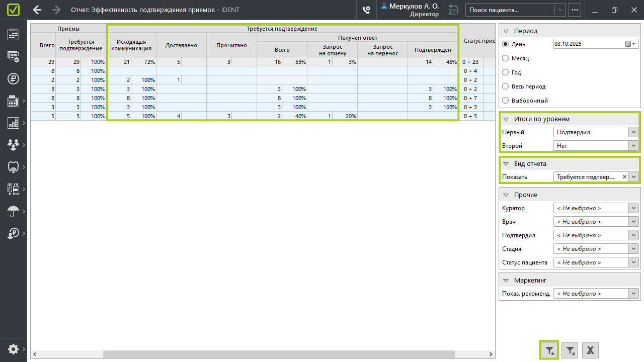
Task: Collapse the Маркетинг section
Action: [506, 281]
